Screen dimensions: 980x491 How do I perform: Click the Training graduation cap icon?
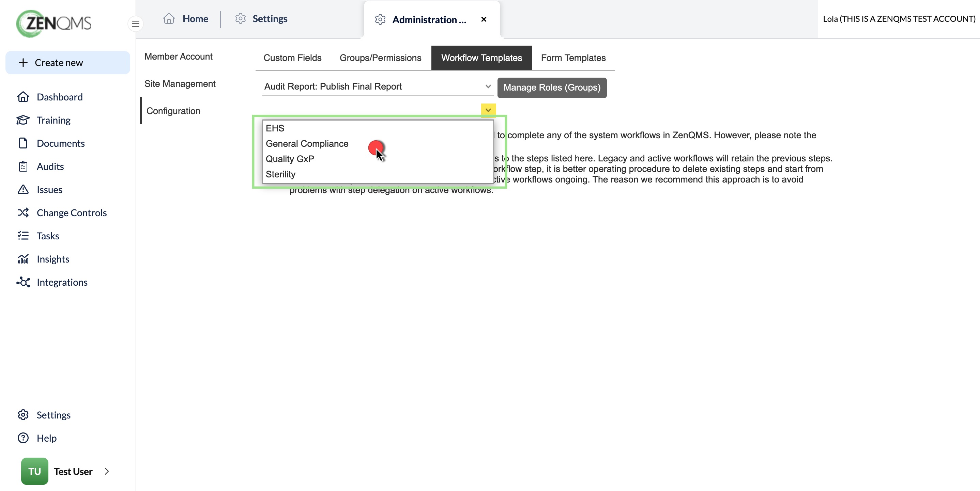(23, 120)
